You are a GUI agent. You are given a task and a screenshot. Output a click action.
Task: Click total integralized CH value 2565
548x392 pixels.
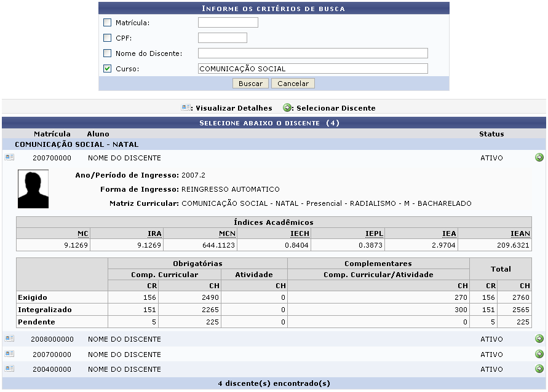click(x=521, y=310)
